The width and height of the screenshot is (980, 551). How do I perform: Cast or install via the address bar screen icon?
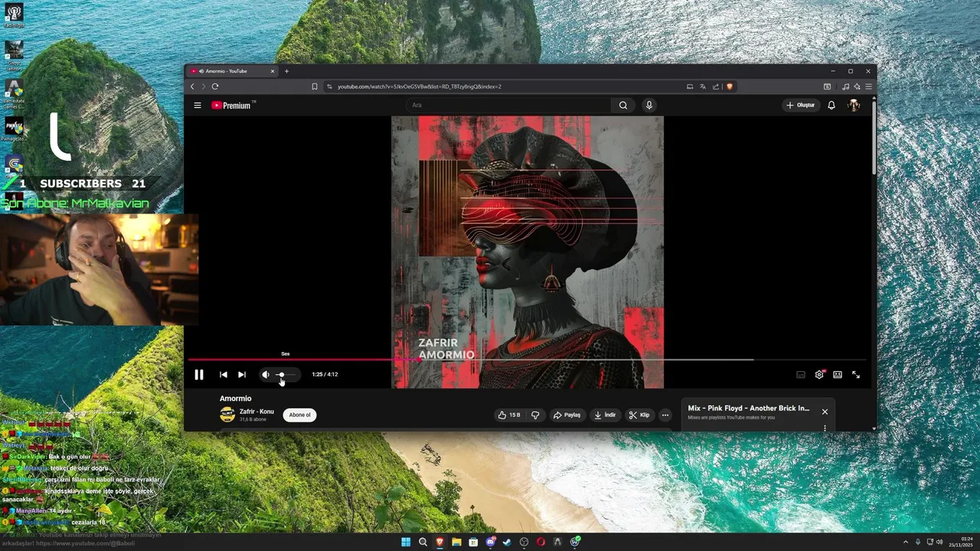point(690,86)
